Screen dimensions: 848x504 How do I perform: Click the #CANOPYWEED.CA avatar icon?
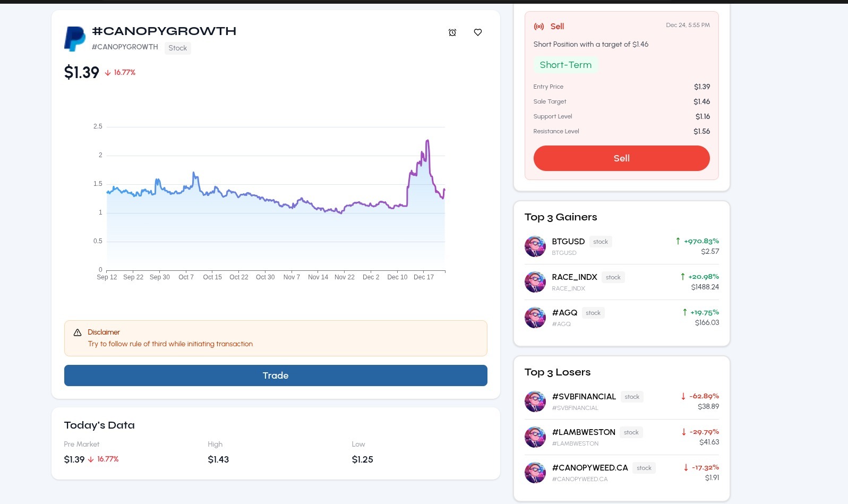535,473
